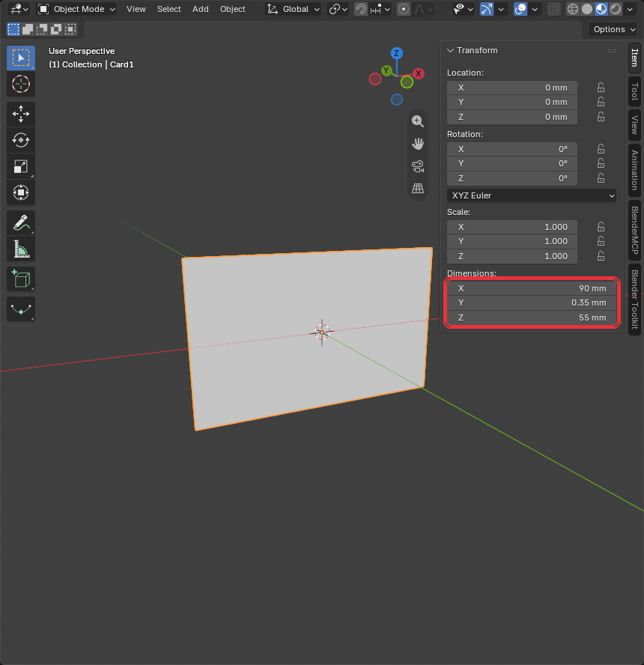Click the Dimensions Y 0.35 mm field
This screenshot has height=665, width=644.
[531, 303]
